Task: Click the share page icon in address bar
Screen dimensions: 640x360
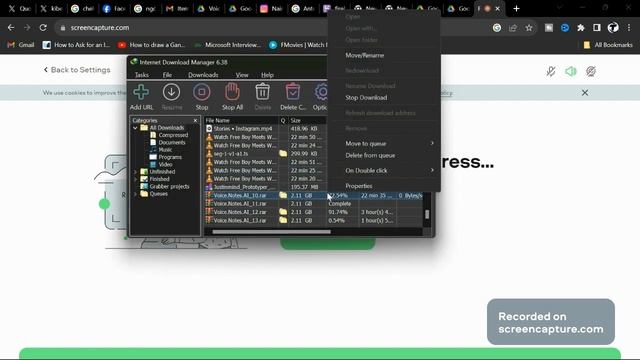Action: (513, 28)
